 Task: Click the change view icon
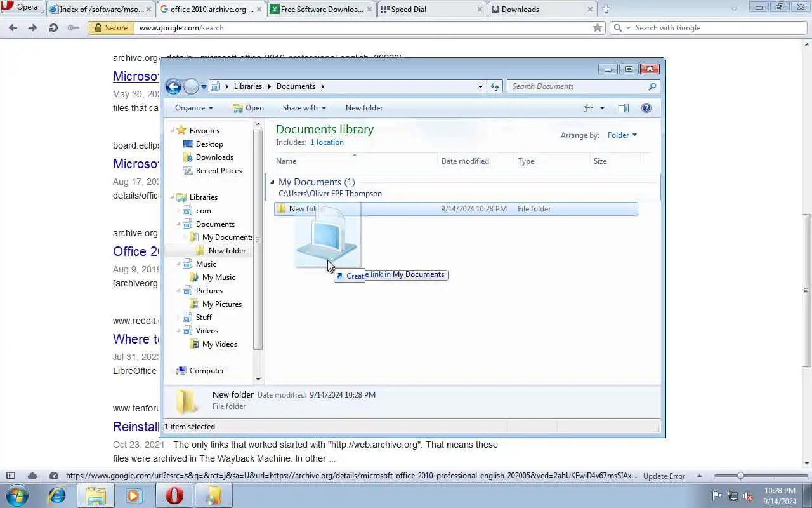pos(589,108)
